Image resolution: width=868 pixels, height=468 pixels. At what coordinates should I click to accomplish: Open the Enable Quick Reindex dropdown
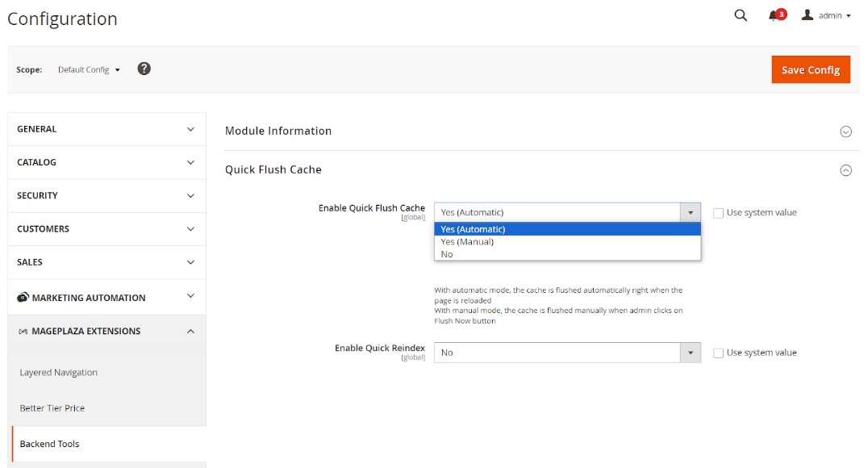click(x=567, y=353)
